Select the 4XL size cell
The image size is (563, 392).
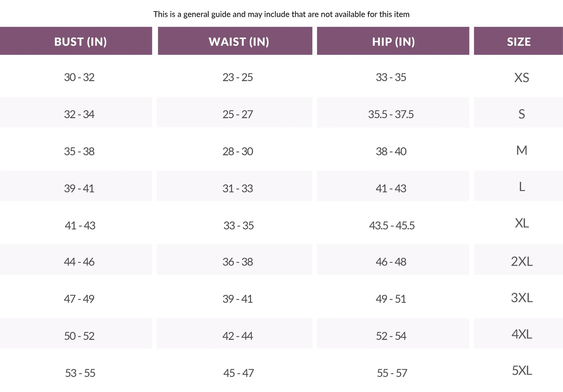522,334
